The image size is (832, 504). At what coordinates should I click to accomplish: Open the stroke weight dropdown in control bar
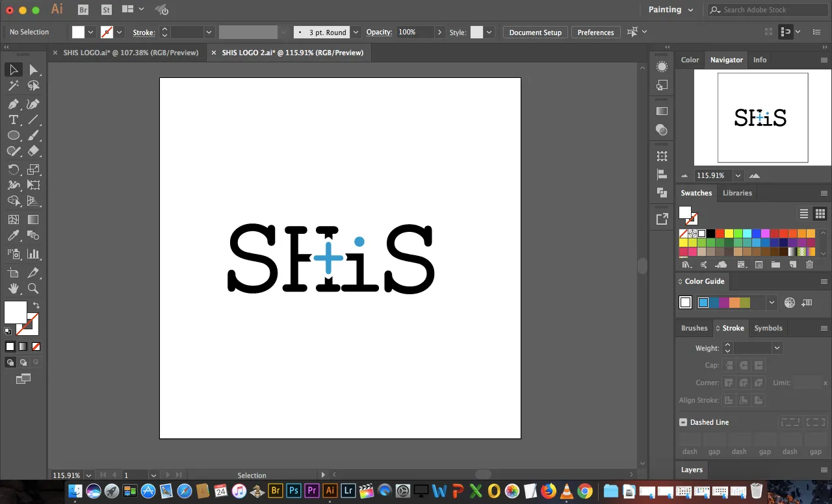(209, 32)
